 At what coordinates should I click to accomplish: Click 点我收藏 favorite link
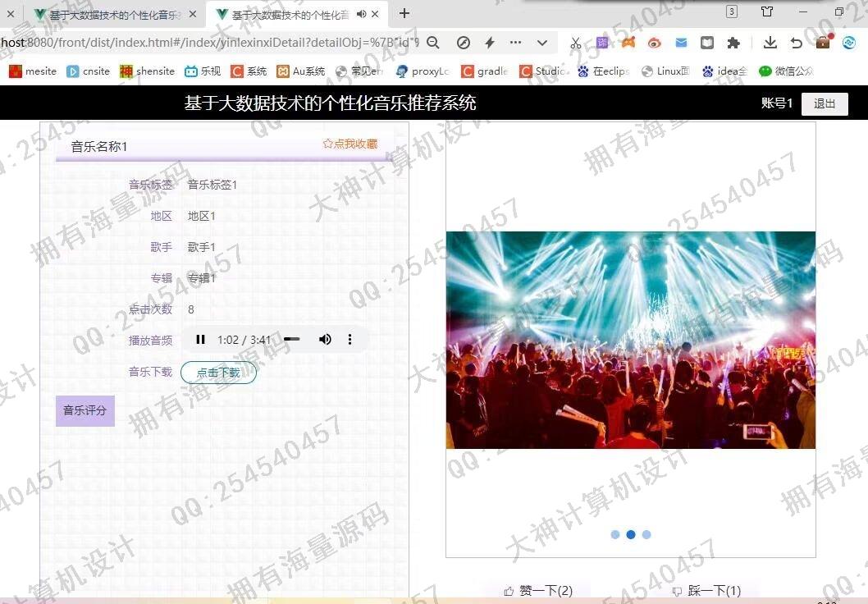tap(349, 144)
